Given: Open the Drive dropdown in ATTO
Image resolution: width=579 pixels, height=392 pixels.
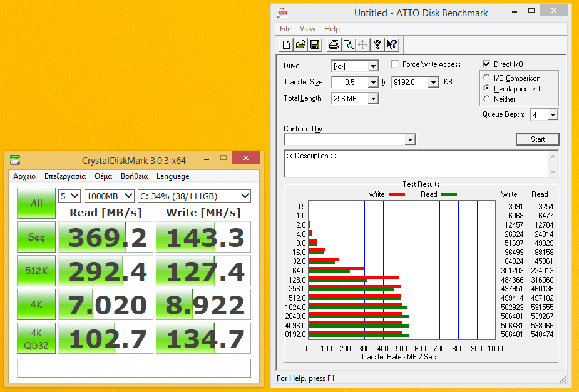Looking at the screenshot, I should pyautogui.click(x=373, y=66).
